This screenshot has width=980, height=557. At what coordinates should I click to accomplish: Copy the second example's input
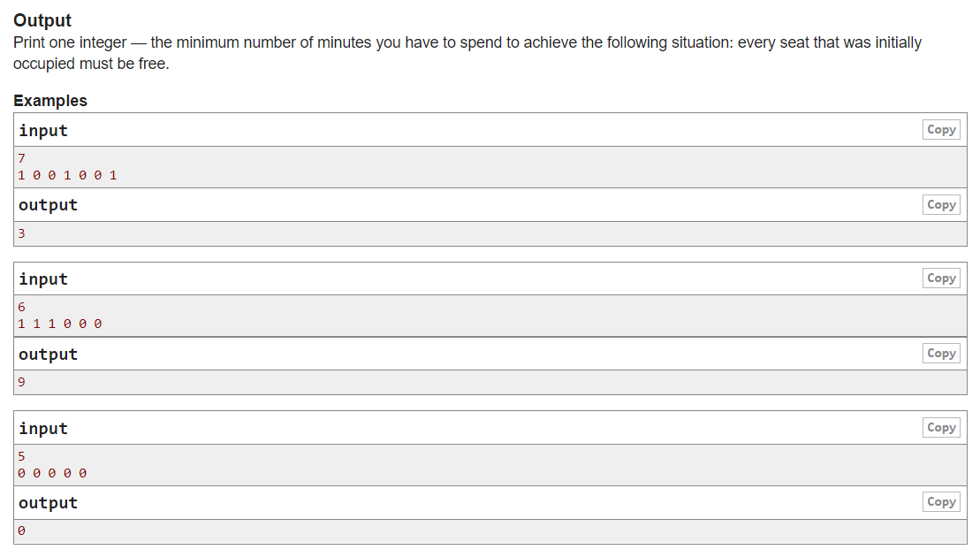(x=941, y=278)
